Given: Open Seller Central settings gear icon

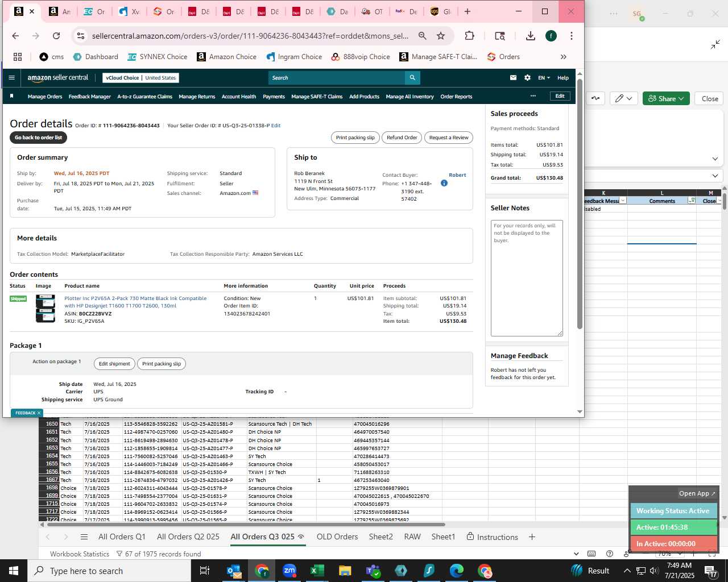Looking at the screenshot, I should pos(527,78).
